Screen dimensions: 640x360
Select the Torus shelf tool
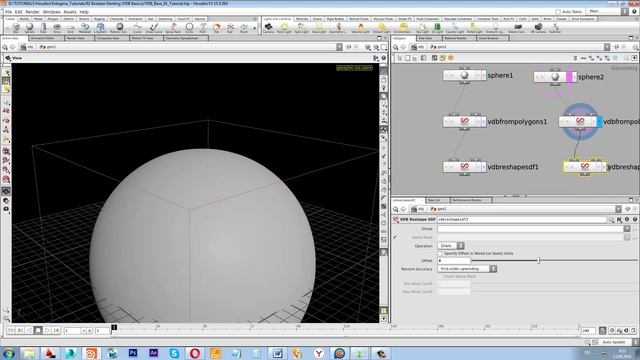[57, 28]
